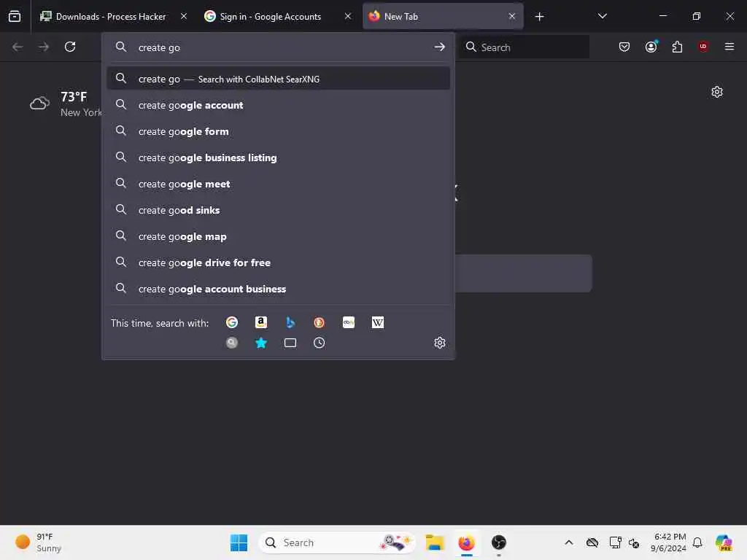Search this time with Bing
This screenshot has width=747, height=560.
290,322
